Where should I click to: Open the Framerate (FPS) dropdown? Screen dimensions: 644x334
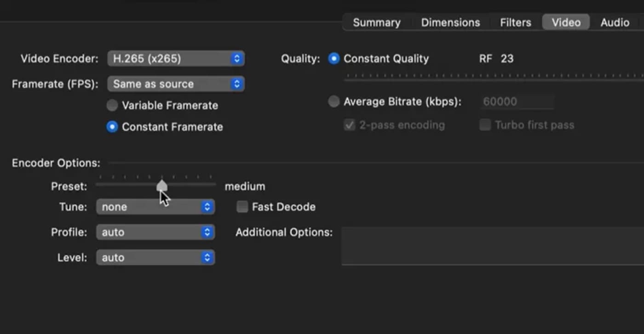tap(176, 84)
